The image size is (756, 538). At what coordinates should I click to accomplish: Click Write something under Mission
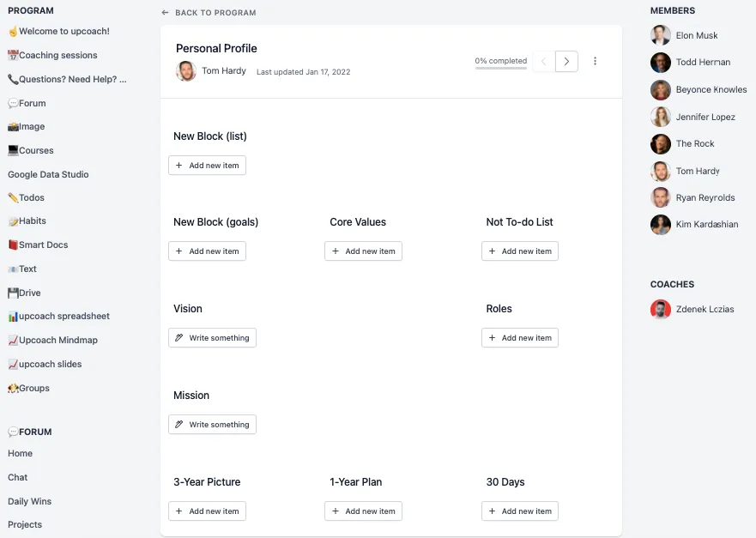(212, 425)
